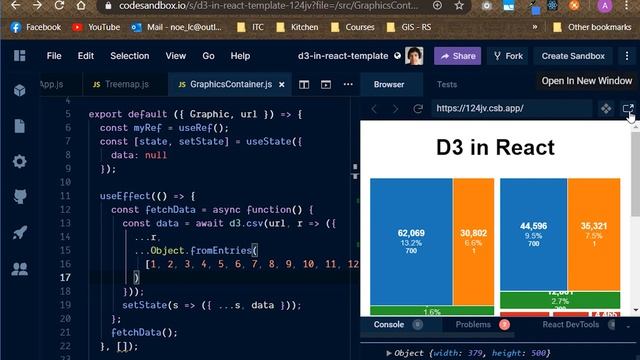Viewport: 640px width, 360px height.
Task: Select the Tests preview tab
Action: tap(447, 84)
